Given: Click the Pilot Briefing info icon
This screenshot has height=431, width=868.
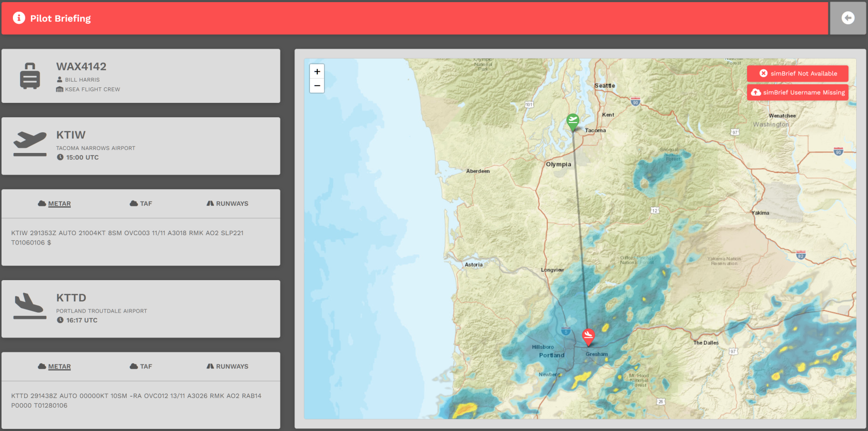Looking at the screenshot, I should pos(19,18).
